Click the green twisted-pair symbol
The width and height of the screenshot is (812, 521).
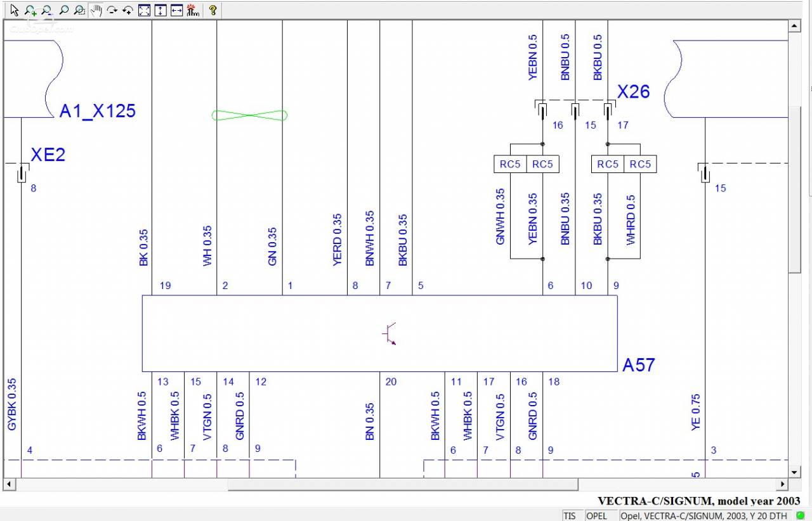tap(249, 115)
